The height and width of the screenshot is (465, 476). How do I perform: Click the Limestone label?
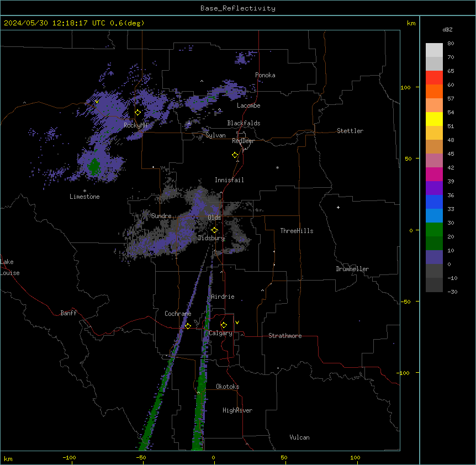pos(84,197)
